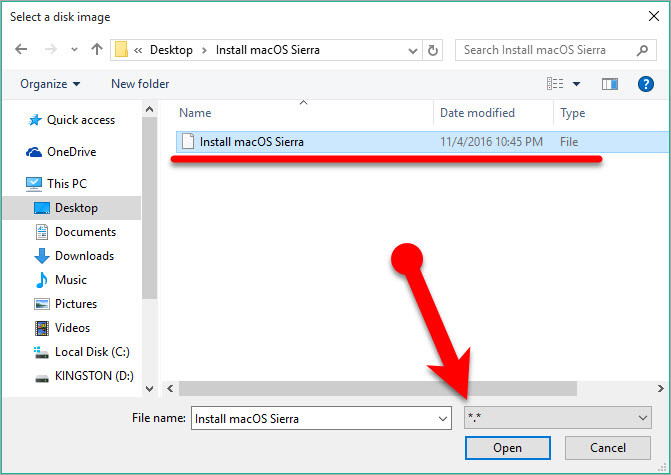
Task: Open Music folder in sidebar
Action: point(71,280)
